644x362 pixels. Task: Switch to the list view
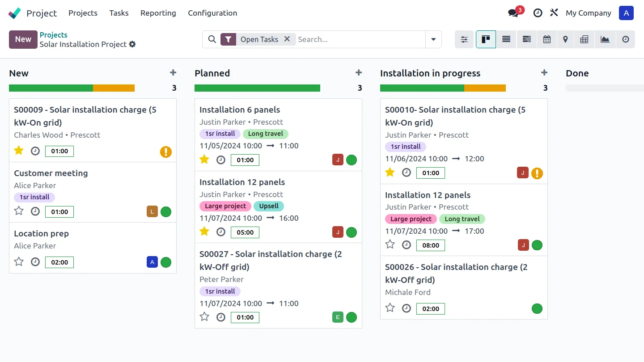[x=506, y=39]
